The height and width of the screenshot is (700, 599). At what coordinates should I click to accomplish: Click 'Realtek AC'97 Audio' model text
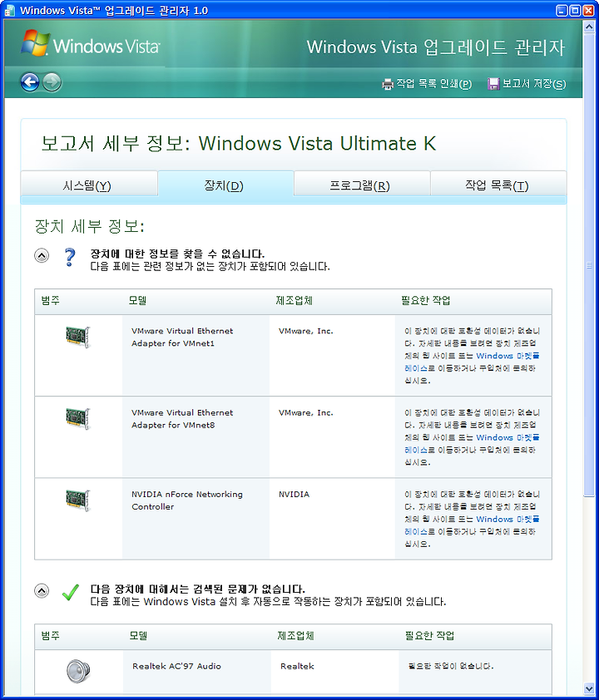click(176, 666)
